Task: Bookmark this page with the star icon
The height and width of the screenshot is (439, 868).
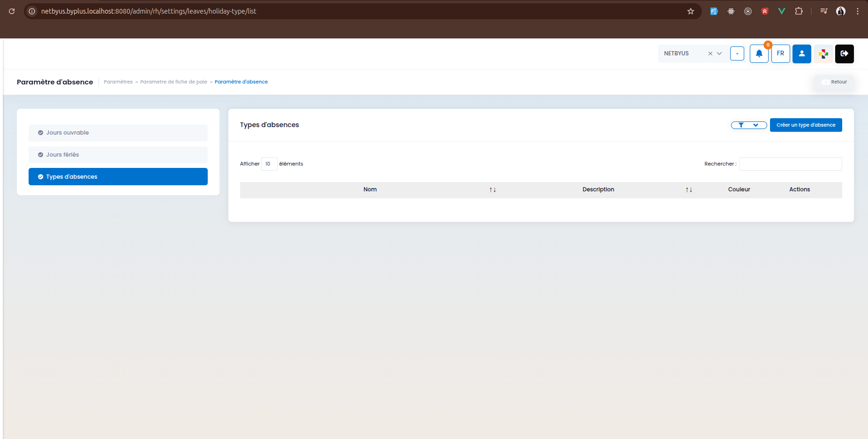Action: [690, 11]
